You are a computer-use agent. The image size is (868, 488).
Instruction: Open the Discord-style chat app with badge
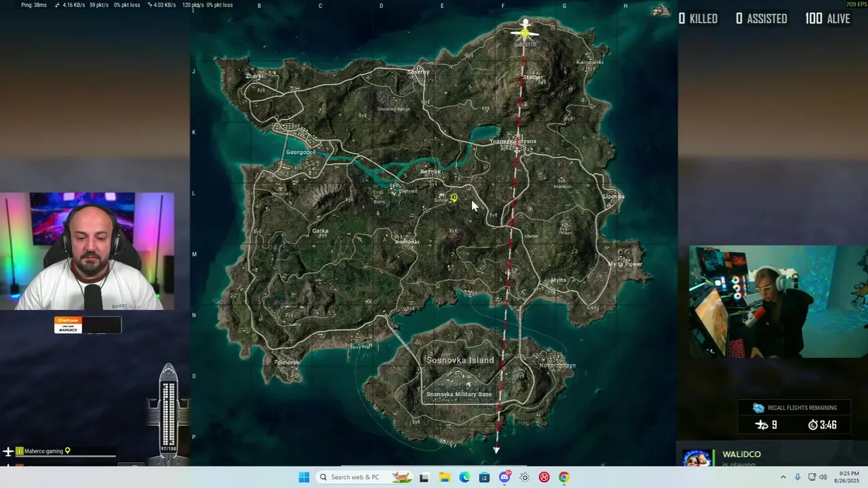(505, 477)
